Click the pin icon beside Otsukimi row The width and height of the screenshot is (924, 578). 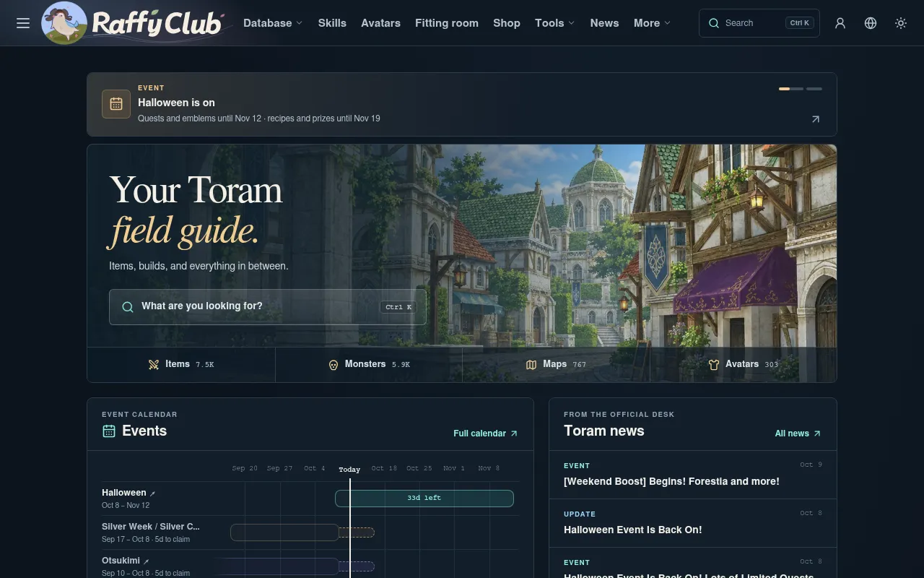(x=147, y=561)
